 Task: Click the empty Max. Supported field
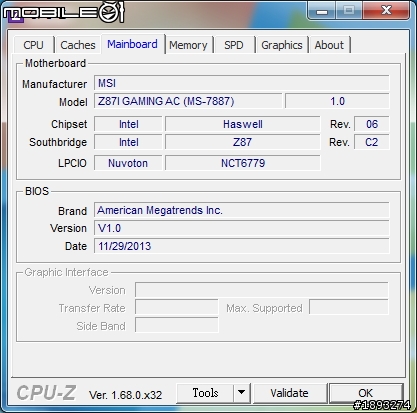[349, 307]
